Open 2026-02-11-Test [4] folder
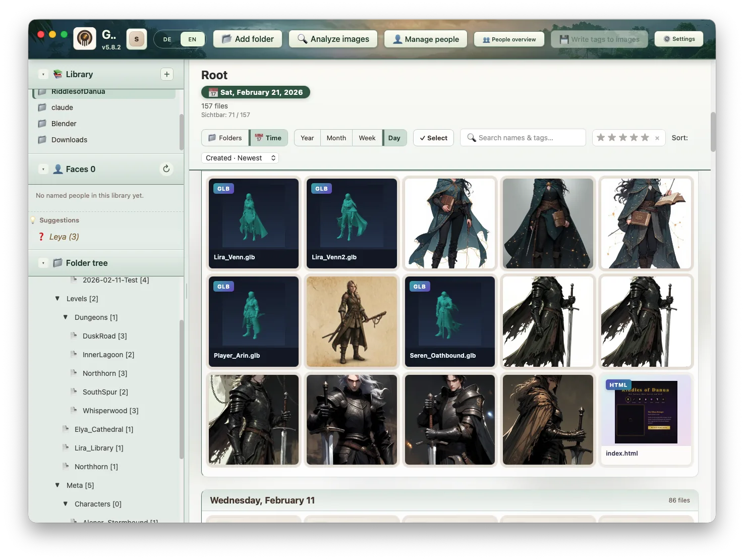Viewport: 744px width, 560px height. tap(116, 280)
